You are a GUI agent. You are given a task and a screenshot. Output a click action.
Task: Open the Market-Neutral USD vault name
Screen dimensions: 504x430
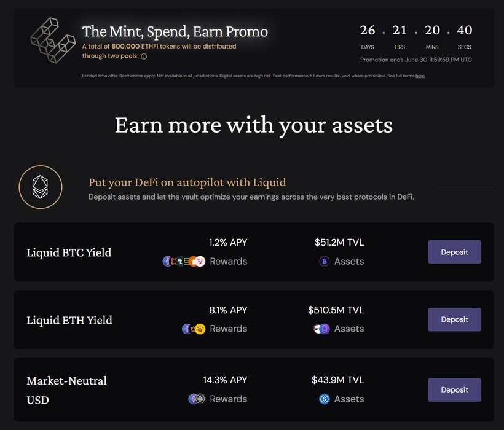[x=66, y=390]
